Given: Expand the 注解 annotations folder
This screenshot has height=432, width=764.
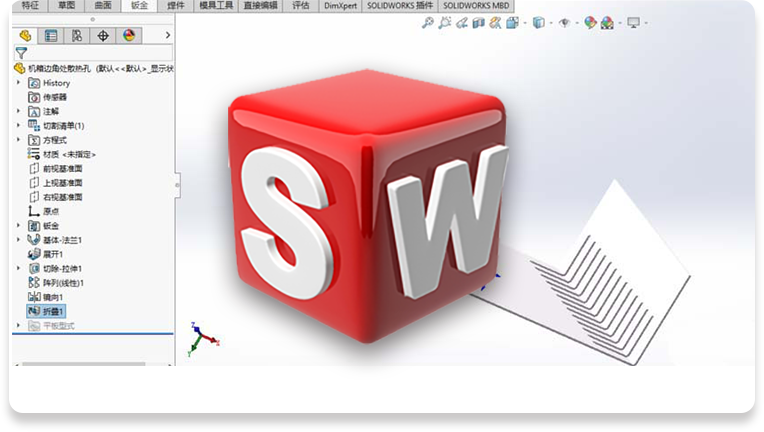Looking at the screenshot, I should point(19,111).
